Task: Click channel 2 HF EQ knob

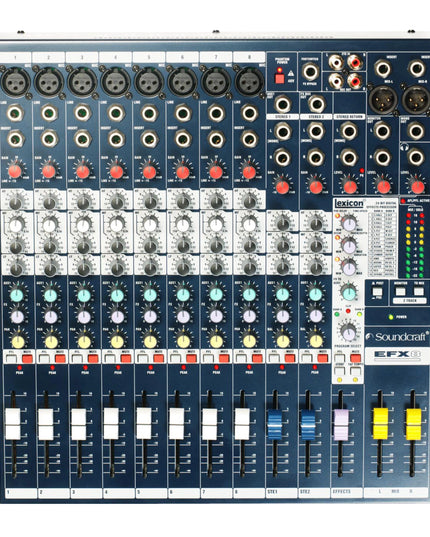Action: click(x=50, y=203)
